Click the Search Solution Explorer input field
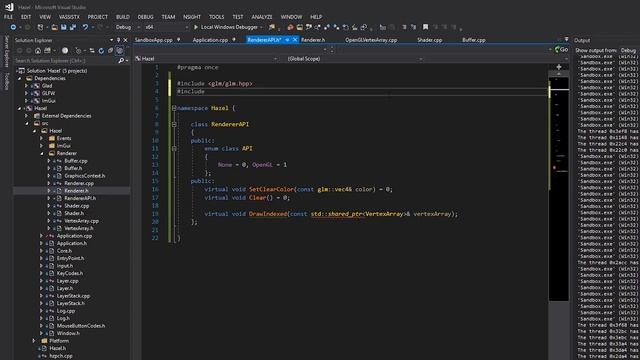Image resolution: width=640 pixels, height=360 pixels. click(65, 60)
